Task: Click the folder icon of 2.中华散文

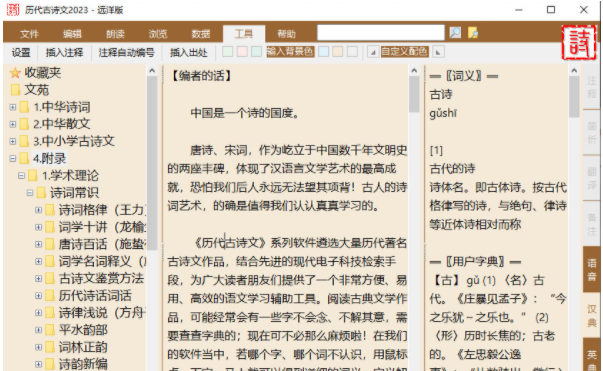Action: coord(24,124)
